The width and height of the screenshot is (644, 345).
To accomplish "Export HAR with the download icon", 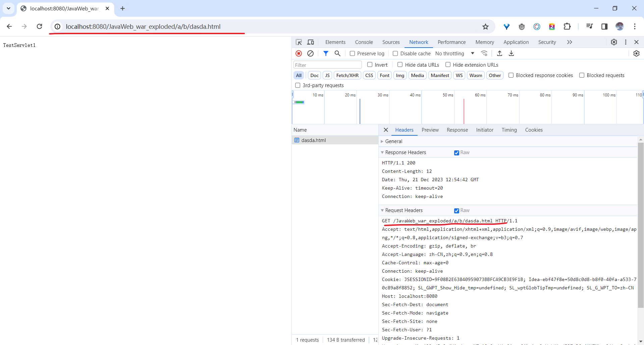I will (x=511, y=53).
